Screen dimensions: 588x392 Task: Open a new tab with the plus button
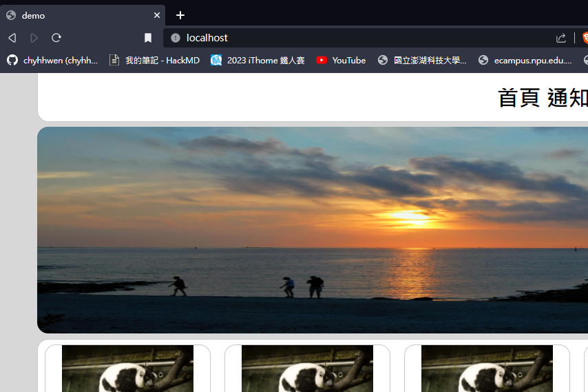coord(180,15)
